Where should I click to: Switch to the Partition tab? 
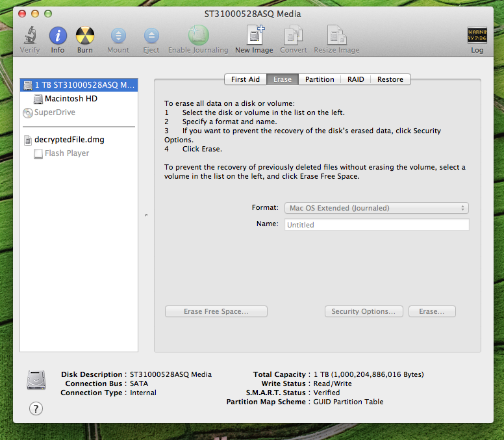[320, 79]
